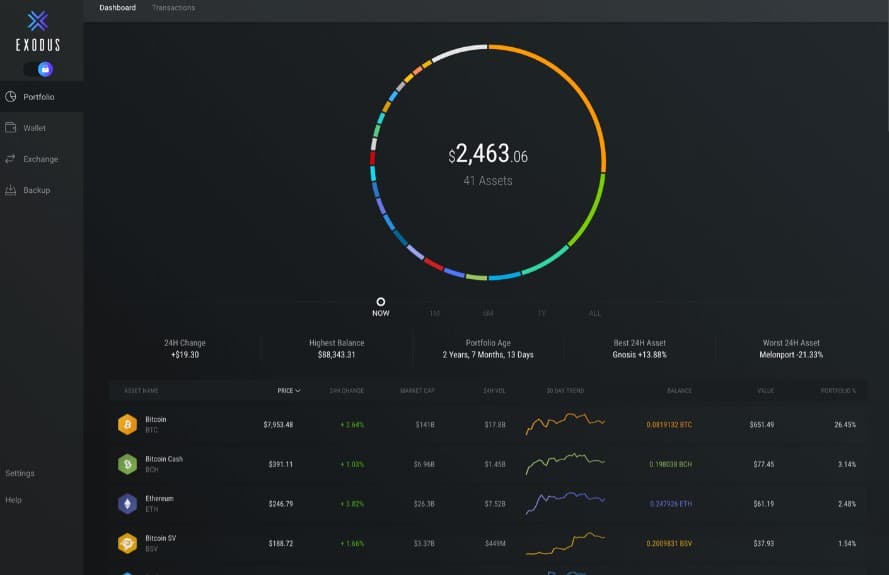Click the green segment of donut chart
The width and height of the screenshot is (889, 575).
click(x=593, y=211)
